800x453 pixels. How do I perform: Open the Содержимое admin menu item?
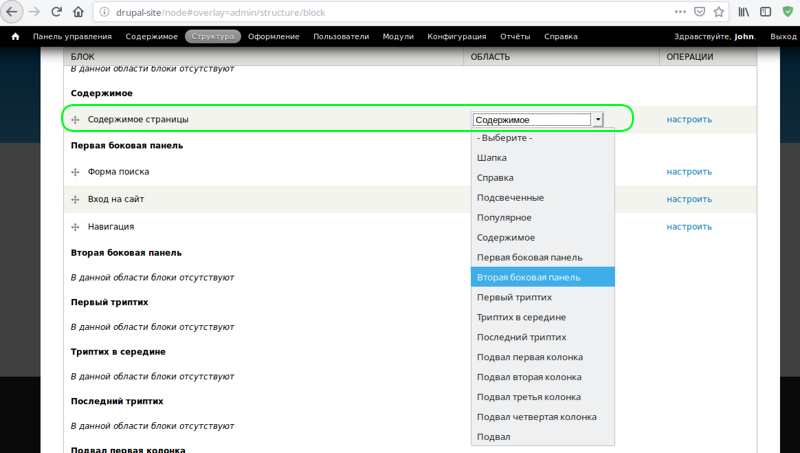[152, 37]
